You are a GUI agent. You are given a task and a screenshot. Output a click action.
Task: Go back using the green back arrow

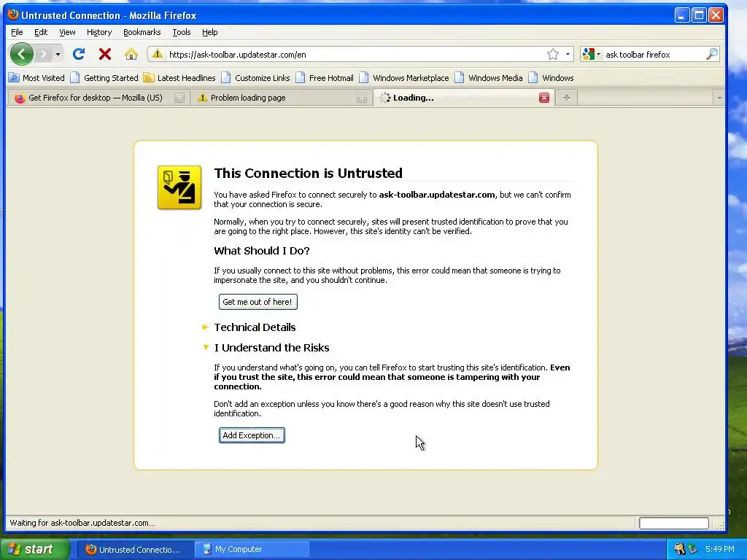[x=21, y=54]
